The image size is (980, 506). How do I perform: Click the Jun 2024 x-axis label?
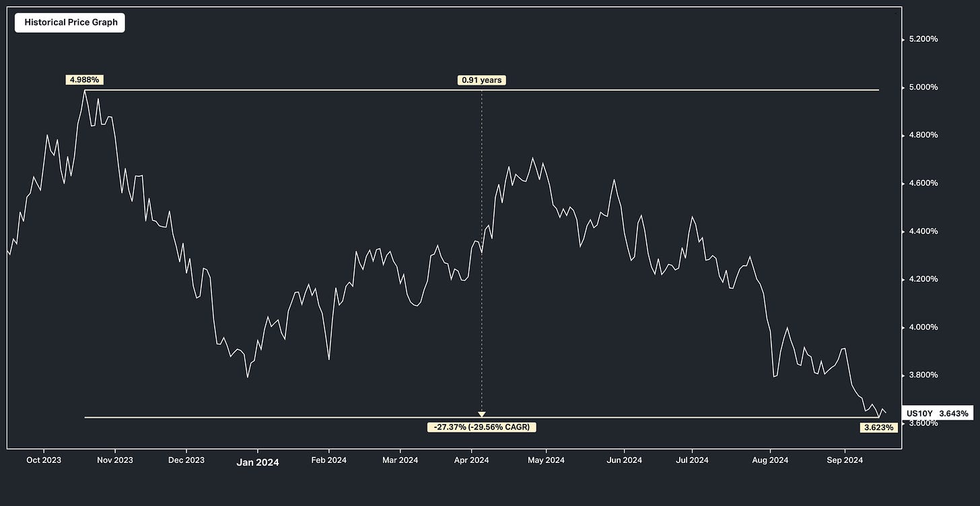click(624, 460)
